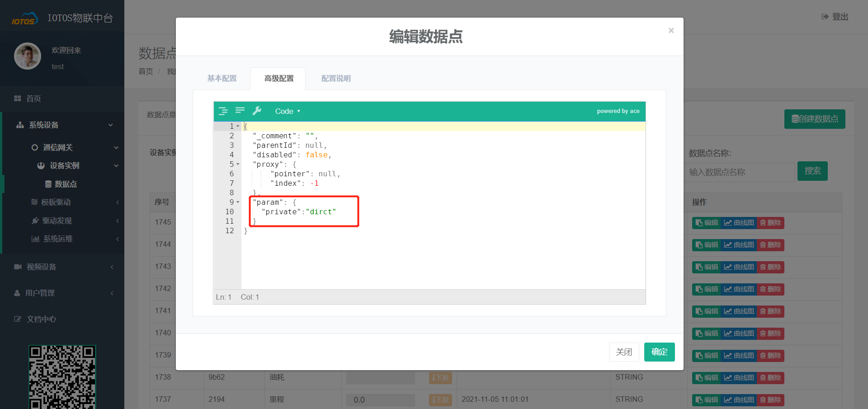Click the 视频设备 camera icon
868x409 pixels.
[x=18, y=267]
